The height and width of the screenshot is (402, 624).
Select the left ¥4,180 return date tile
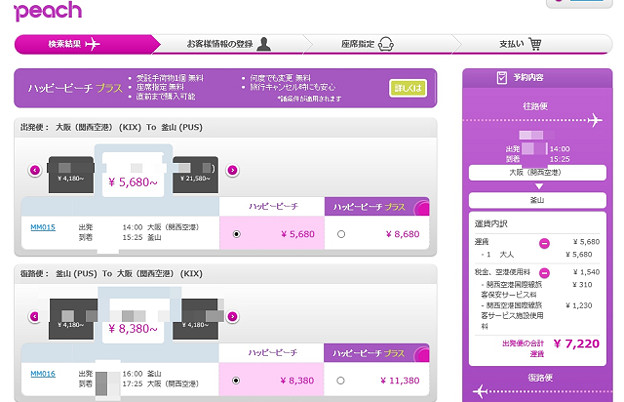(73, 319)
